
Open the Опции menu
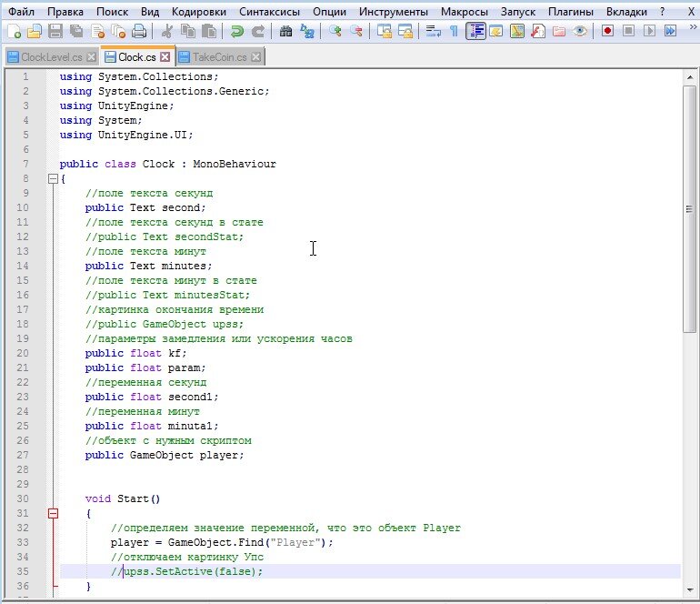[x=329, y=12]
